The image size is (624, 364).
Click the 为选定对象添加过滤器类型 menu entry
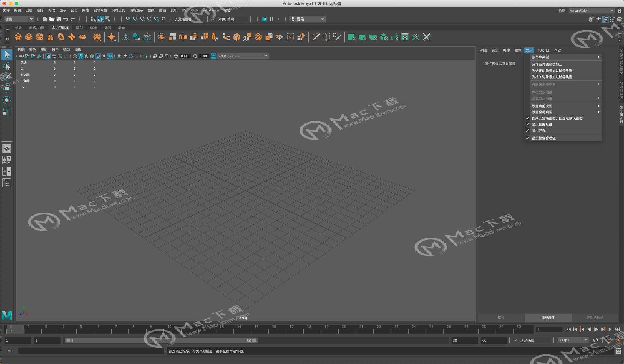tap(566, 71)
